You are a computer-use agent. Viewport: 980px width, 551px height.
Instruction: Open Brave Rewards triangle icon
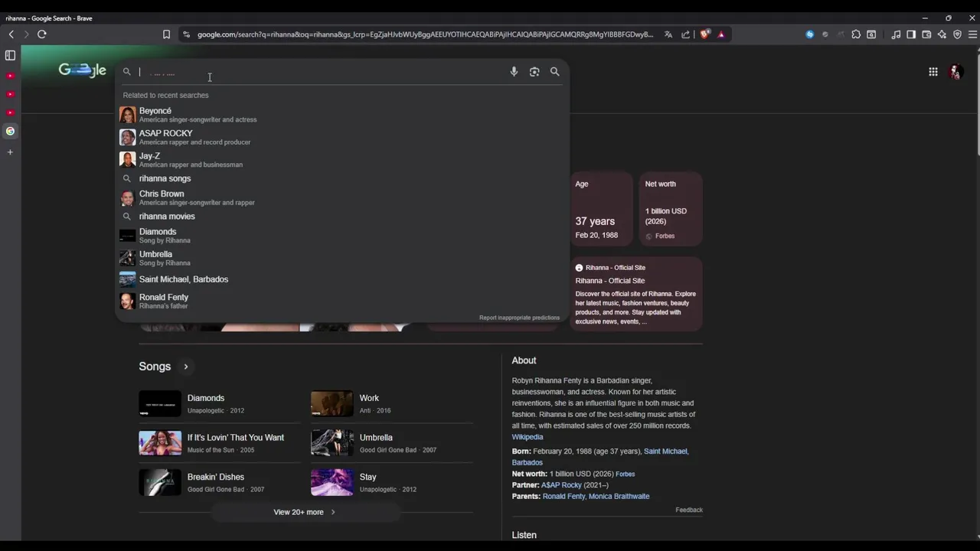pos(721,34)
